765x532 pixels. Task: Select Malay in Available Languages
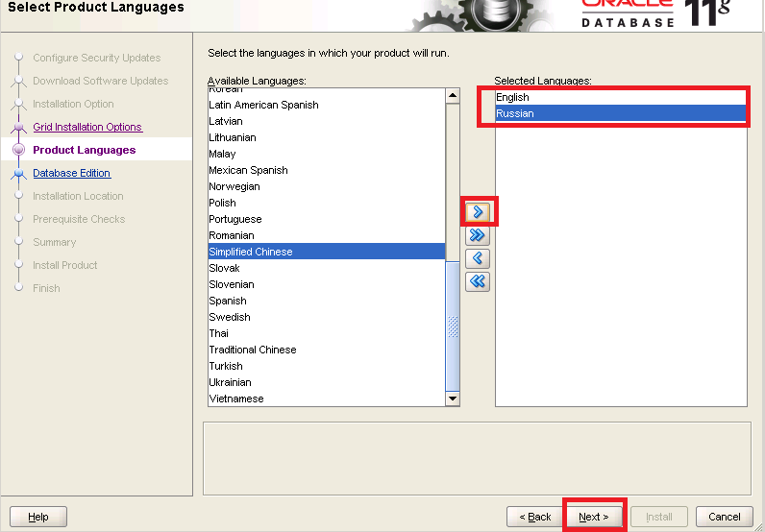pyautogui.click(x=327, y=154)
